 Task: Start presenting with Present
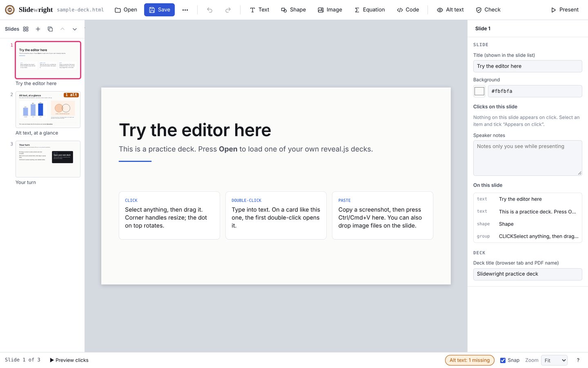[565, 10]
